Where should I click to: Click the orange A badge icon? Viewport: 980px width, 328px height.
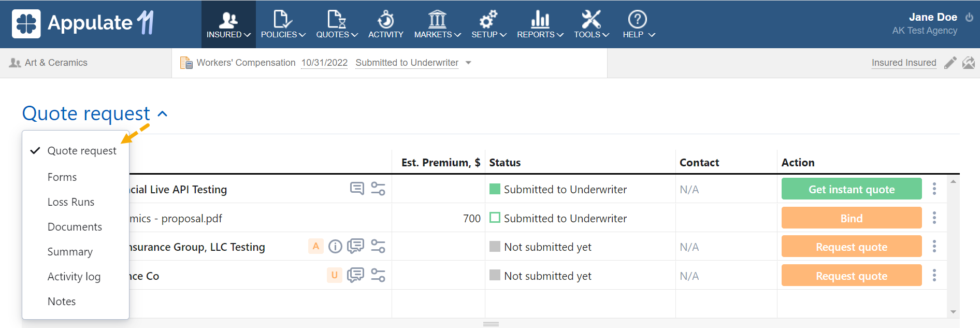tap(316, 246)
